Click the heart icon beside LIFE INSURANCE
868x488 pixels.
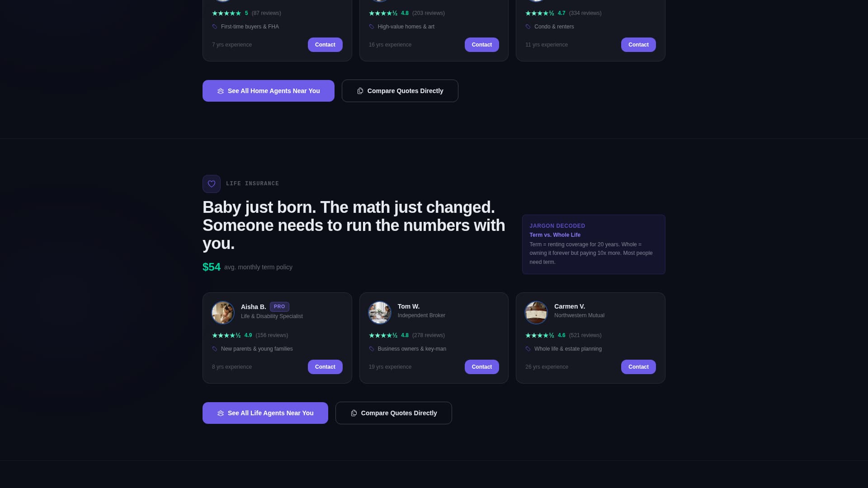coord(211,183)
